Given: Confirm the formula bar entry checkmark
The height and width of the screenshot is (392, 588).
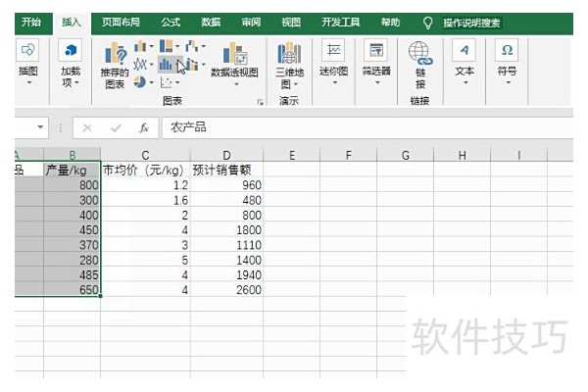Looking at the screenshot, I should tap(116, 128).
